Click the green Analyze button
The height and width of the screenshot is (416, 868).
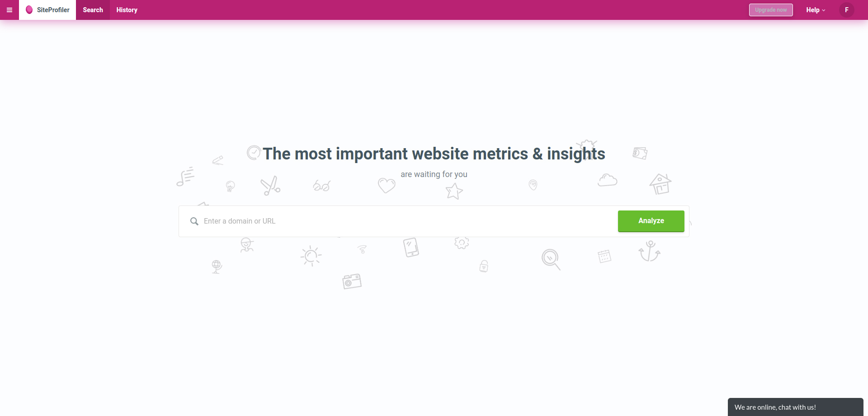click(x=651, y=221)
